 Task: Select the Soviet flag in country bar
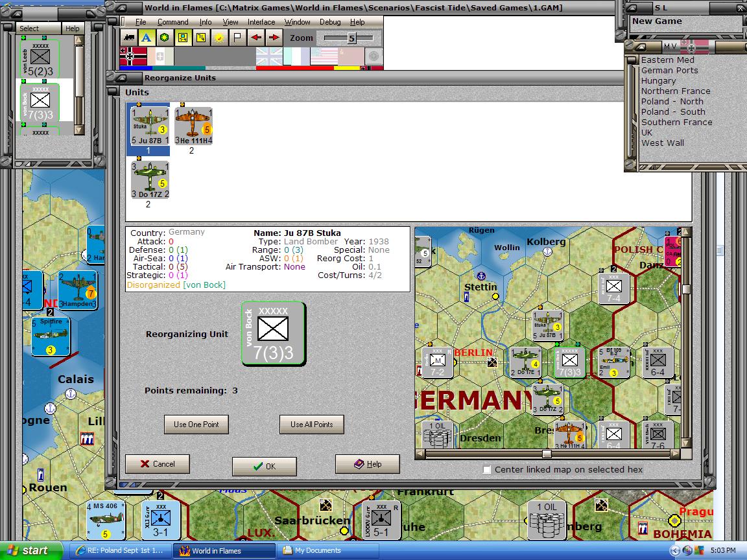(351, 56)
